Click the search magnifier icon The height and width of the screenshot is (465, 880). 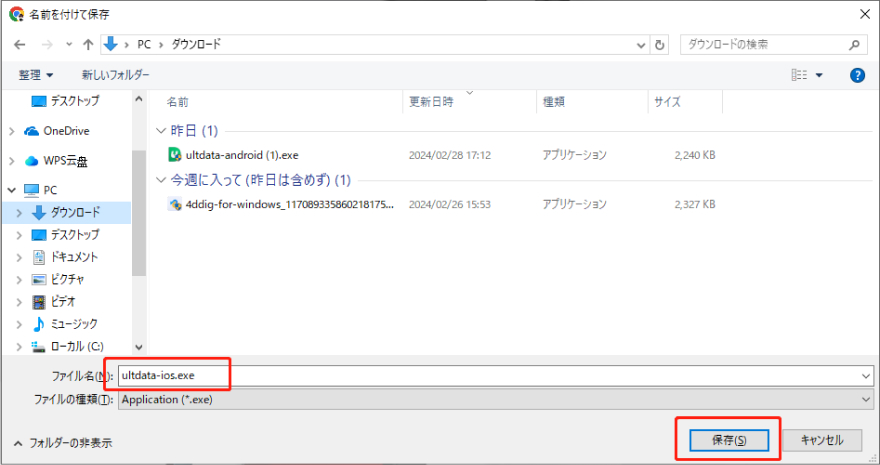tap(855, 45)
